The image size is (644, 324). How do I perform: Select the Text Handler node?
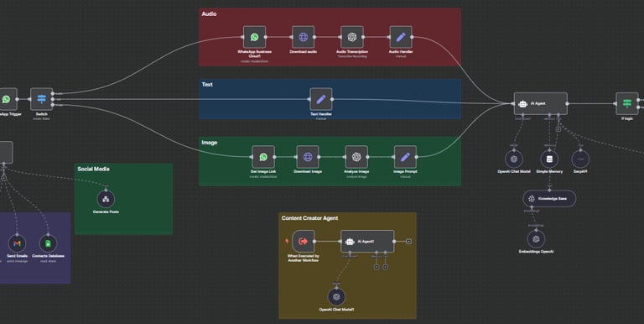(x=321, y=99)
